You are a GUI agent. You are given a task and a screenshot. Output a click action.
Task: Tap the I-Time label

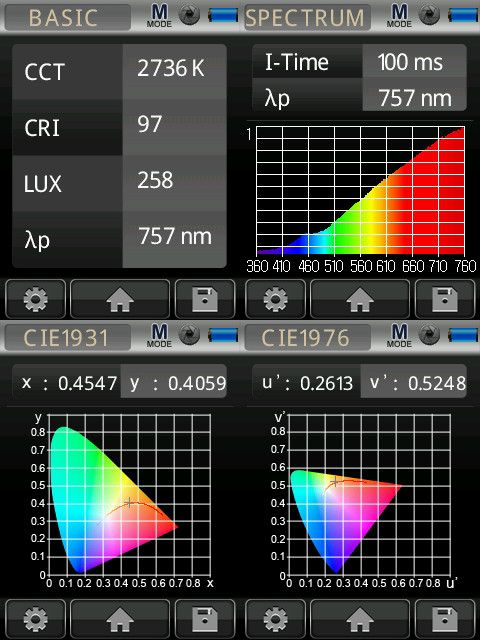click(307, 61)
